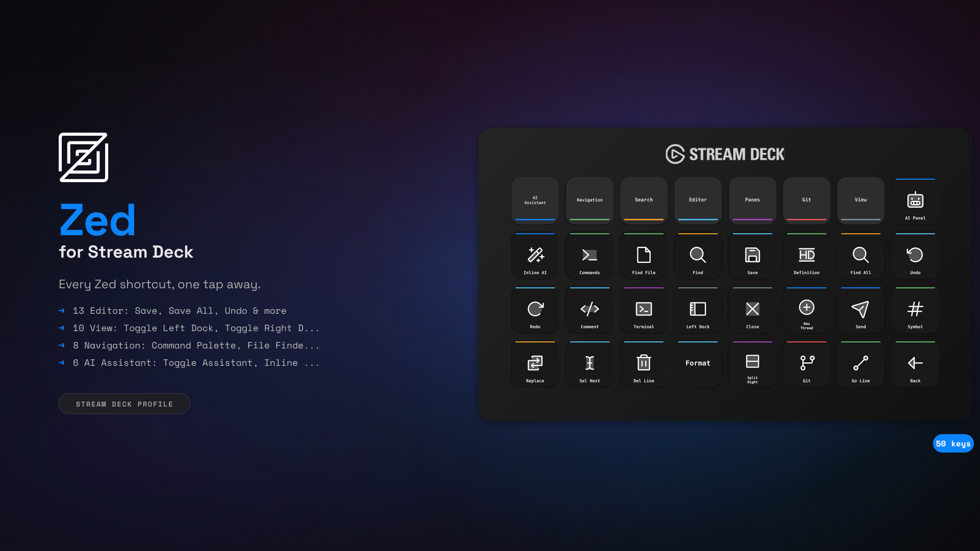This screenshot has height=551, width=980.
Task: Toggle the Split Right pane key
Action: [x=752, y=364]
